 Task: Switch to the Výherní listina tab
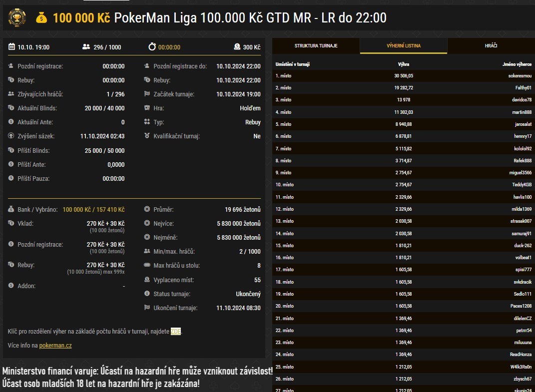(x=403, y=46)
